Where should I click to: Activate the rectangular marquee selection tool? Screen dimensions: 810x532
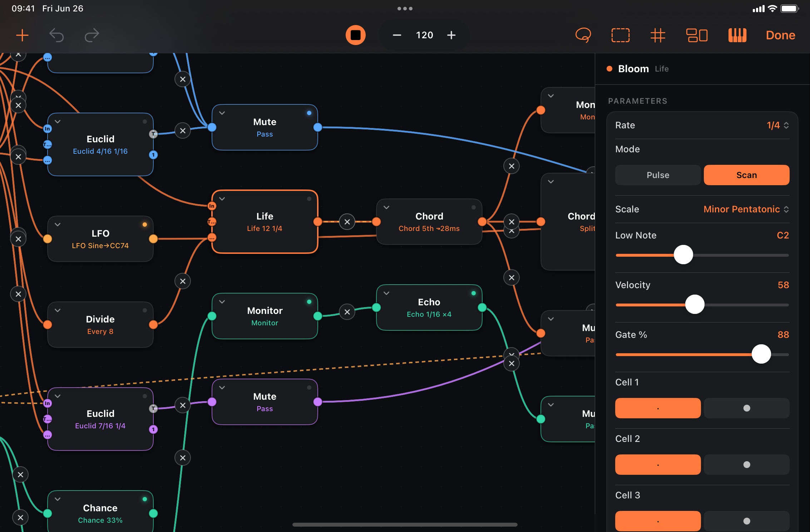coord(620,35)
